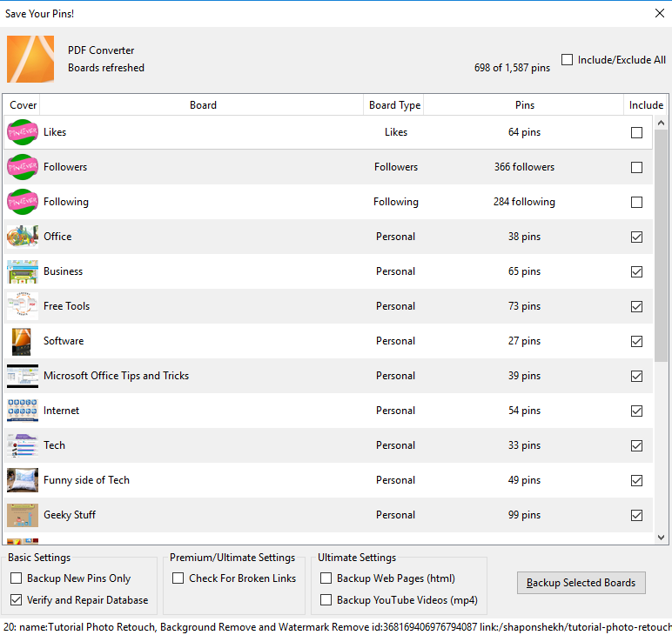Close the Save Your Pins! window
The image size is (672, 635).
point(660,13)
